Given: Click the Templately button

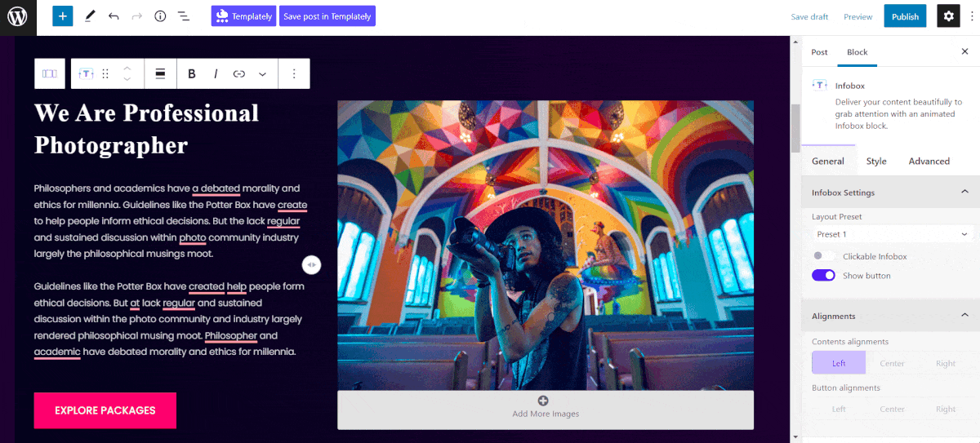Looking at the screenshot, I should point(243,16).
